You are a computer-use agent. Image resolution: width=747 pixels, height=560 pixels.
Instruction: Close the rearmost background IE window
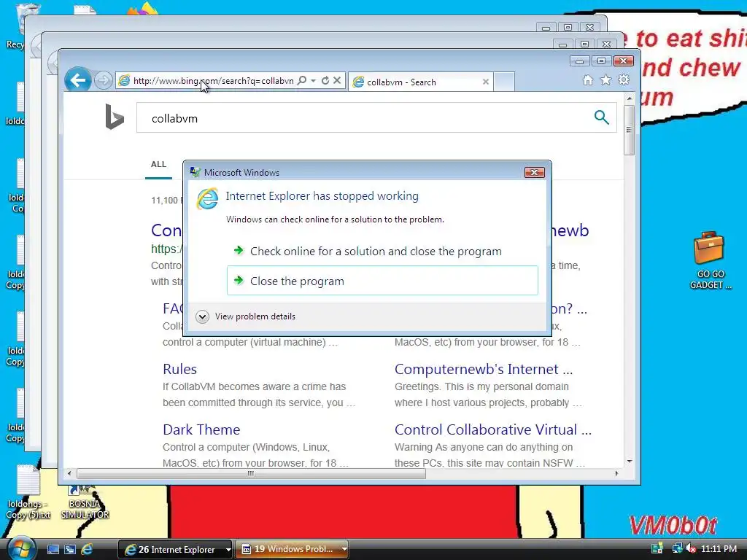589,28
